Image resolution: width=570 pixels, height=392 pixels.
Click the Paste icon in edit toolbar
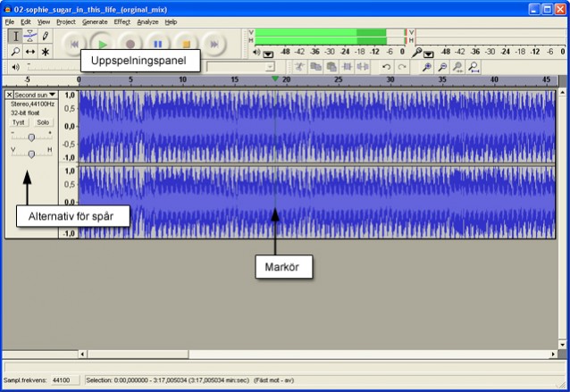[331, 67]
